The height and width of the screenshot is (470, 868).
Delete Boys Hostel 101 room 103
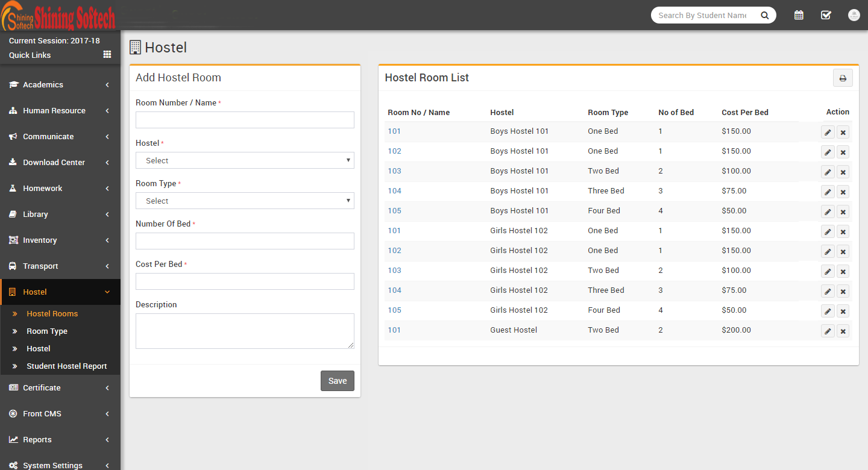coord(843,172)
